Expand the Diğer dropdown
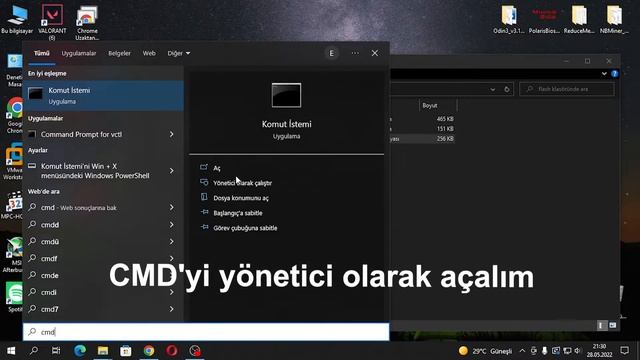 178,53
